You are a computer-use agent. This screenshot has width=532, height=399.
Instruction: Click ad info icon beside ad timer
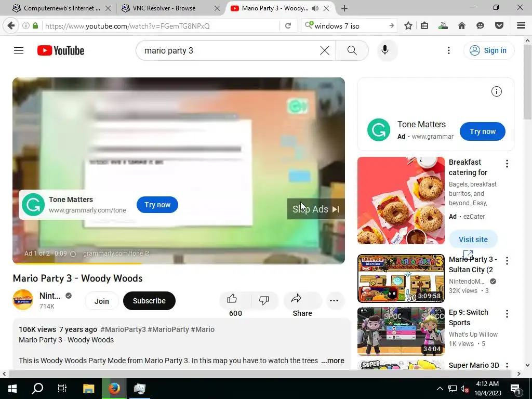pyautogui.click(x=73, y=254)
